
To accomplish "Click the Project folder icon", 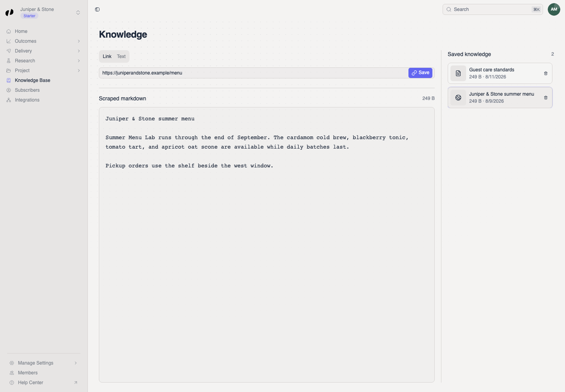I will (x=9, y=71).
